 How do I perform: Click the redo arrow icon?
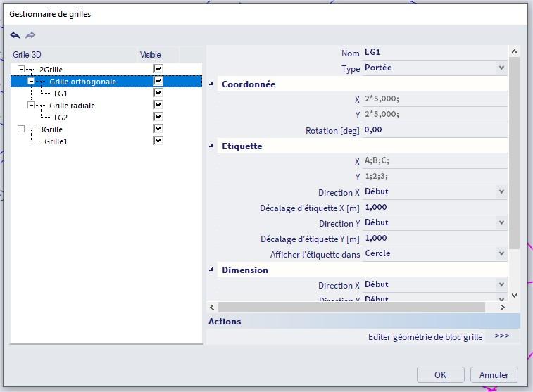pos(30,35)
